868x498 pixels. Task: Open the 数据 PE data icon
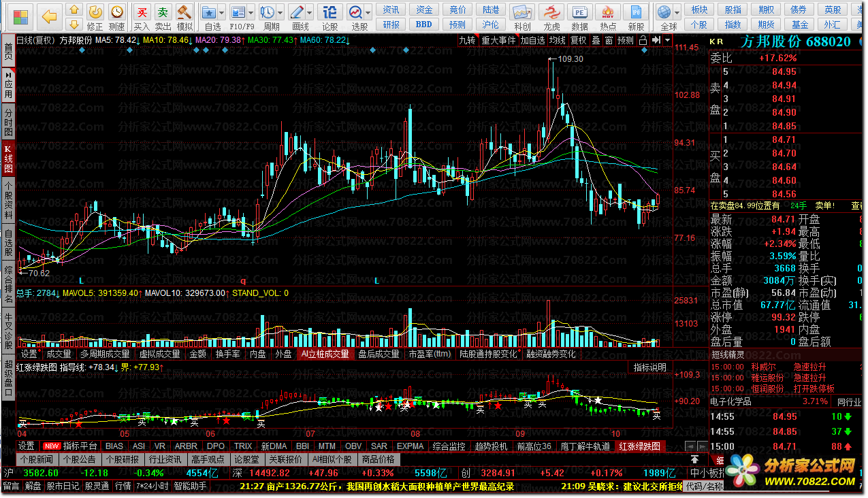[x=580, y=16]
